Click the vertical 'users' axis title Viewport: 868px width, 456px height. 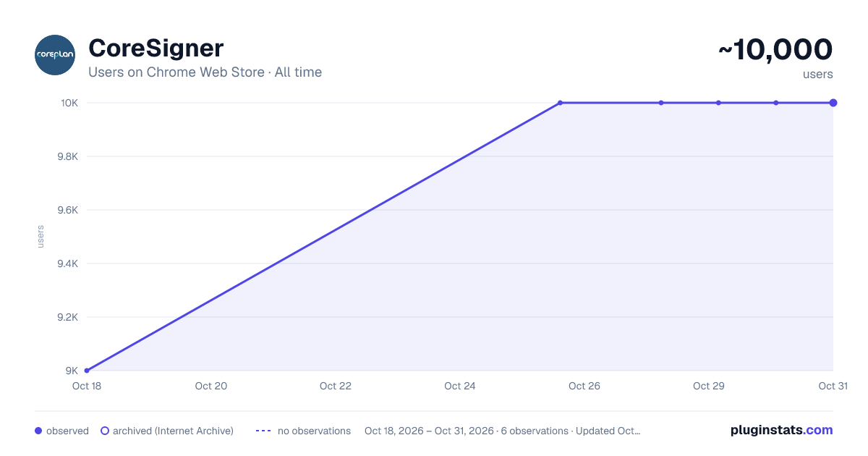(41, 237)
